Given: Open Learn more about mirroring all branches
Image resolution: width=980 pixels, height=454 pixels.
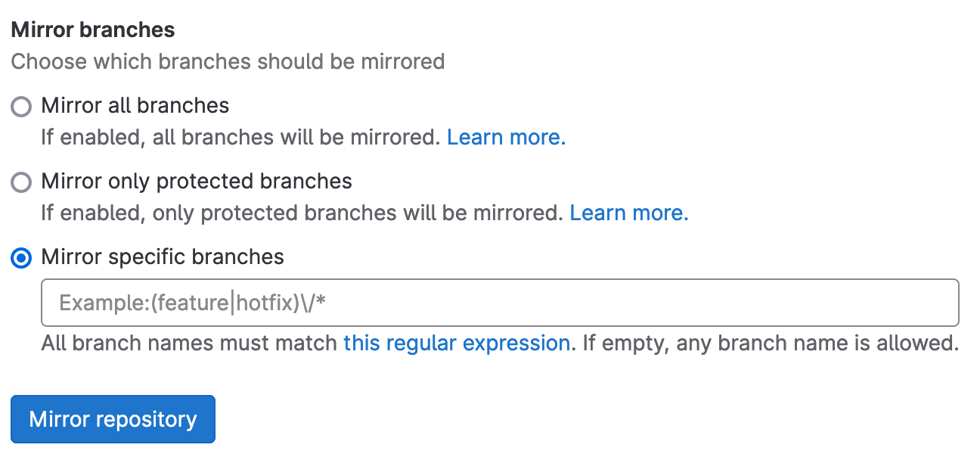Looking at the screenshot, I should [505, 137].
